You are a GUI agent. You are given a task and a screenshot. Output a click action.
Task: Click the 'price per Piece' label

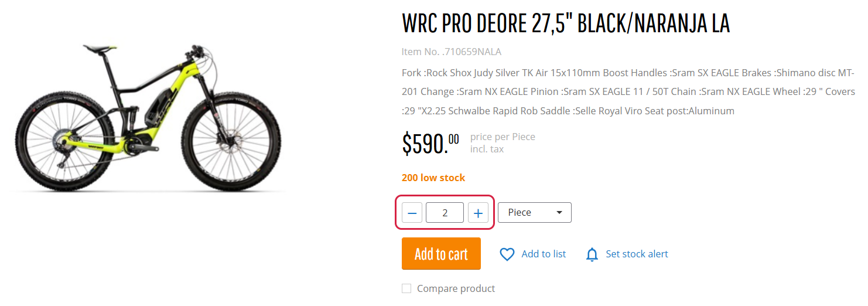click(503, 137)
